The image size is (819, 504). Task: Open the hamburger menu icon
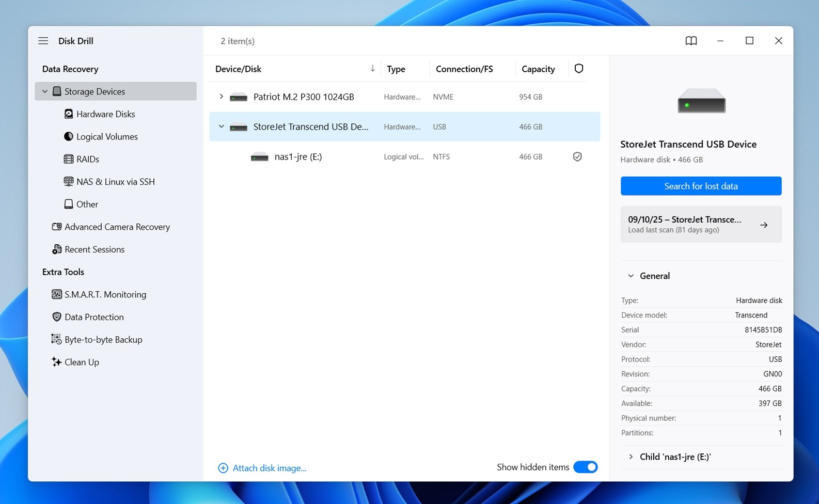pyautogui.click(x=43, y=41)
